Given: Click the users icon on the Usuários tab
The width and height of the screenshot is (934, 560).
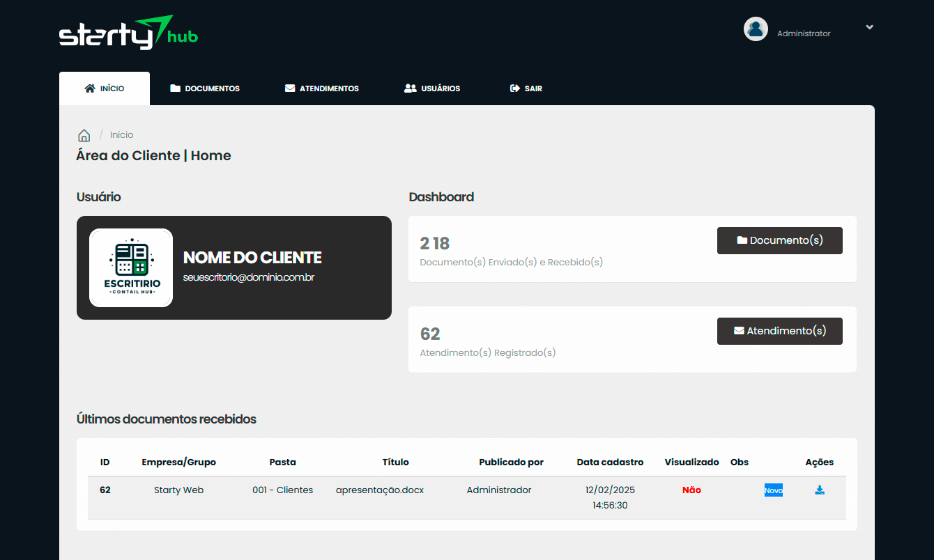Looking at the screenshot, I should point(410,88).
